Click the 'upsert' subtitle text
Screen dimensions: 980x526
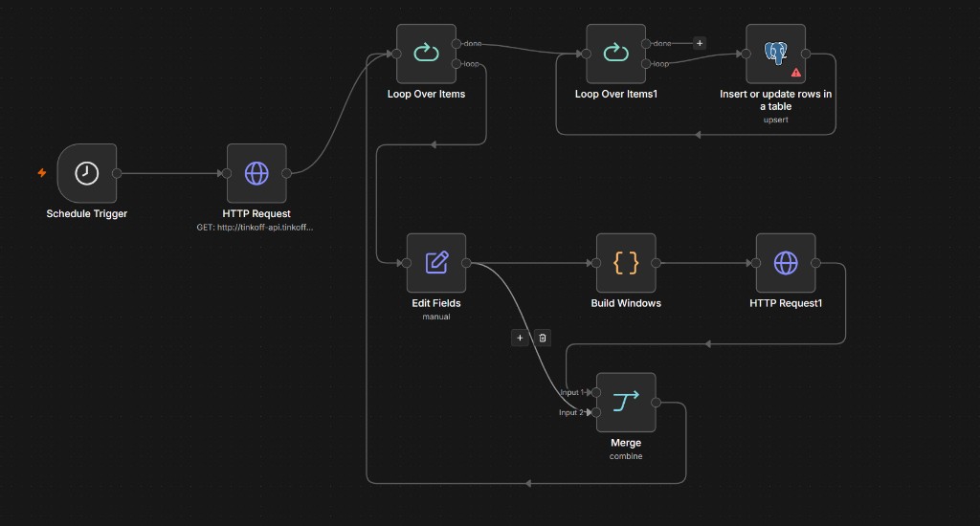[775, 120]
